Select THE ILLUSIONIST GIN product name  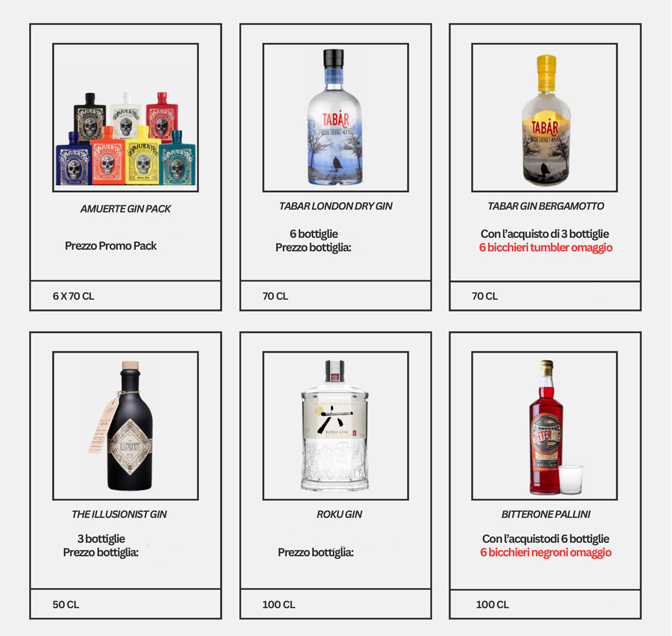pos(119,514)
